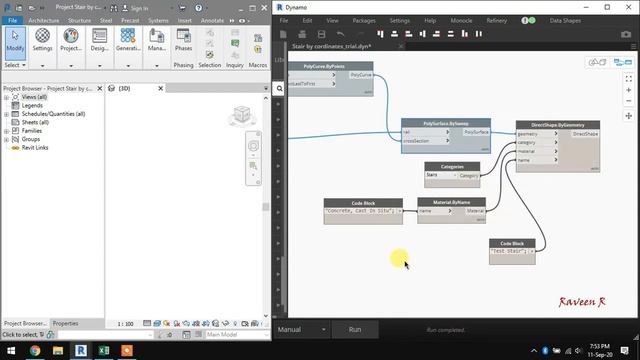Select Sheets (all) in Project Browser
The height and width of the screenshot is (360, 640).
(35, 122)
